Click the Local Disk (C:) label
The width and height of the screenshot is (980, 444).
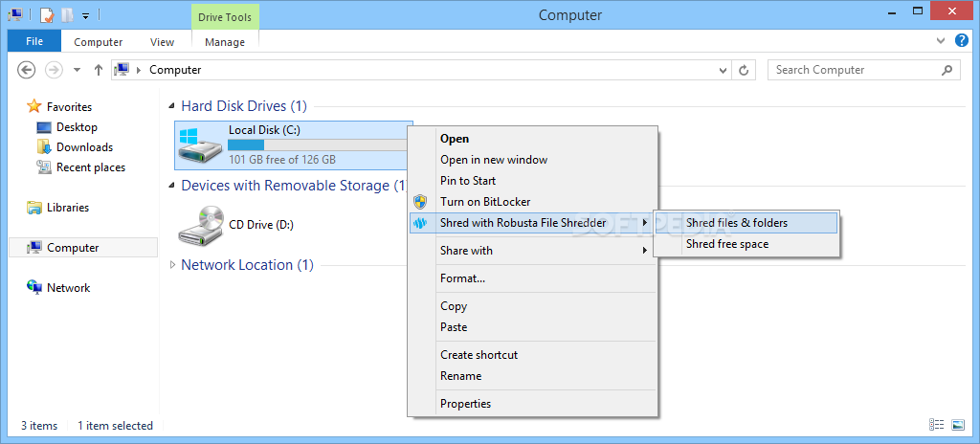[264, 130]
